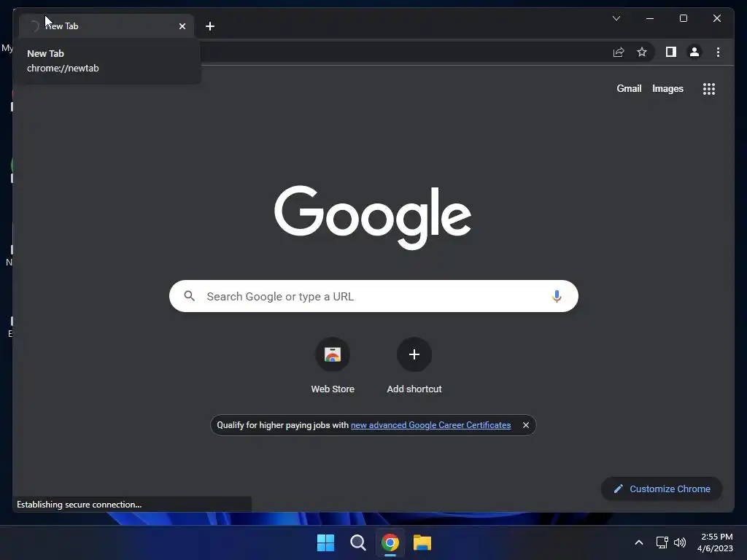Open Images link

667,88
